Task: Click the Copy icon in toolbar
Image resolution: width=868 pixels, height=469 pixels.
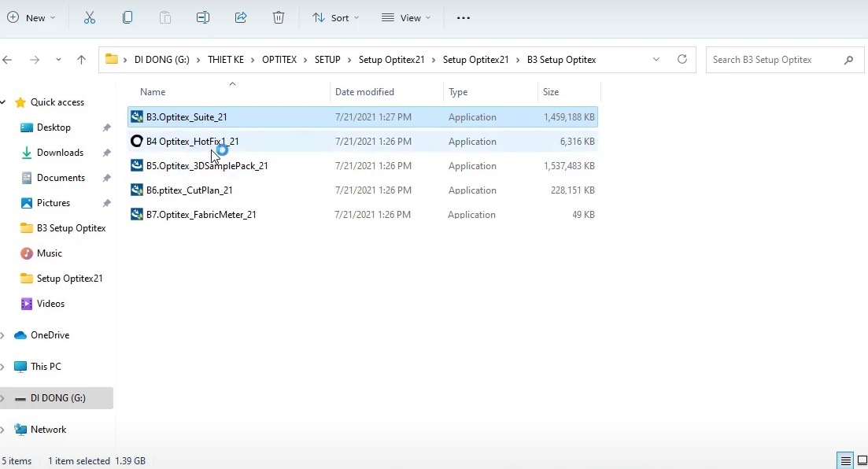Action: pos(127,17)
